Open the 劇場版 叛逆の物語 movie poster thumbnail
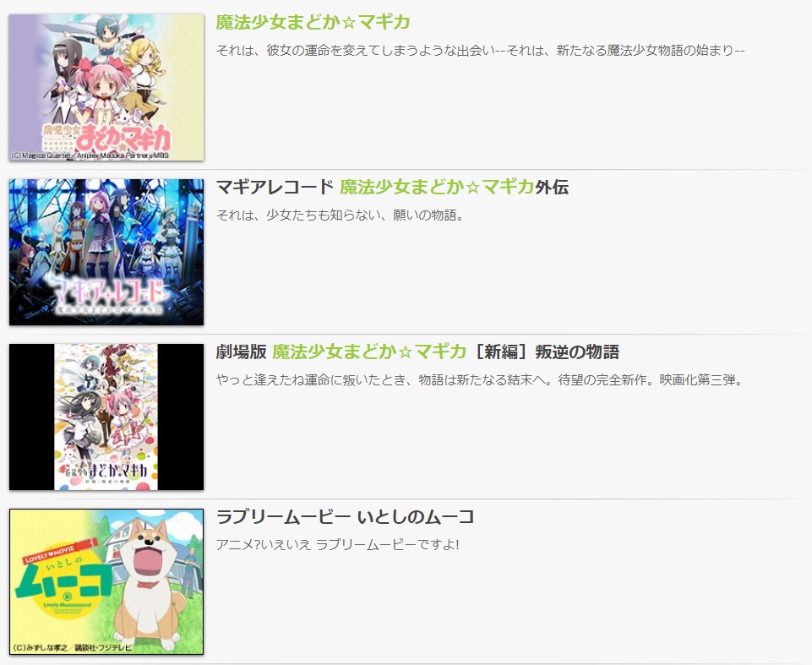Screen dimensions: 812x665 106,417
